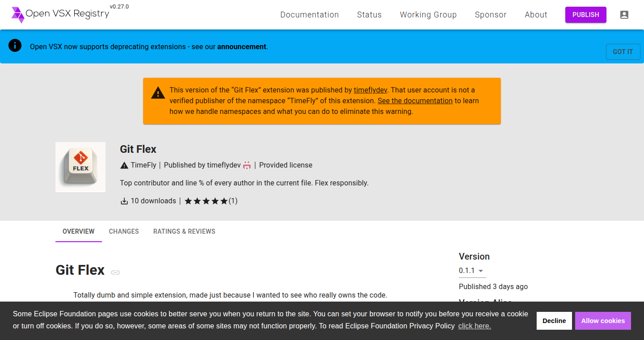Screen dimensions: 644x340
Task: Open the Ratings & Reviews tab
Action: point(184,231)
